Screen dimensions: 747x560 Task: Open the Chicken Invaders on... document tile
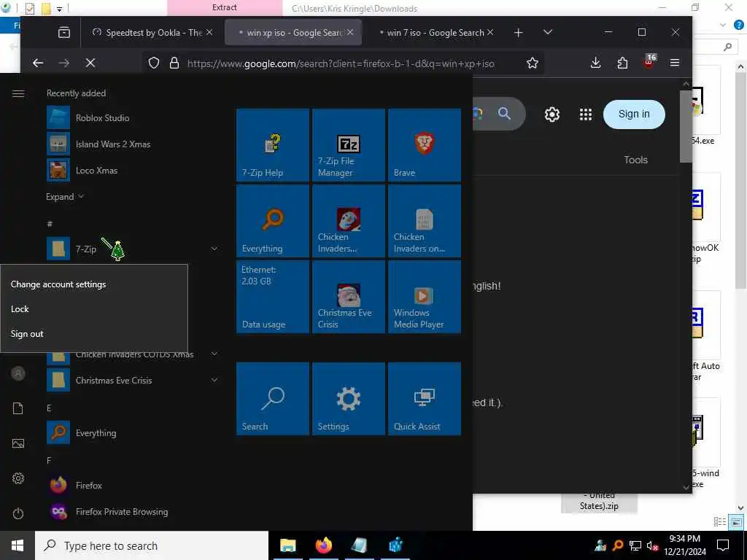click(424, 220)
